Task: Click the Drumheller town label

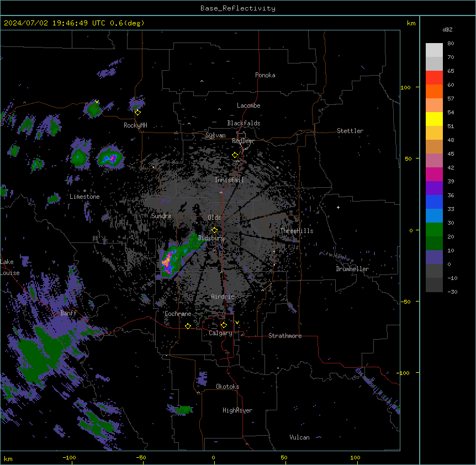Action: pos(352,269)
